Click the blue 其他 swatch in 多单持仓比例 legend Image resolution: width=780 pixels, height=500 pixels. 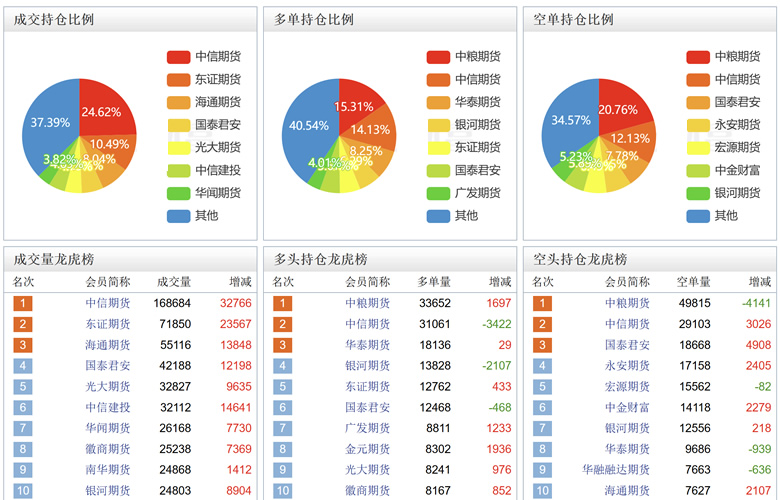pos(438,215)
